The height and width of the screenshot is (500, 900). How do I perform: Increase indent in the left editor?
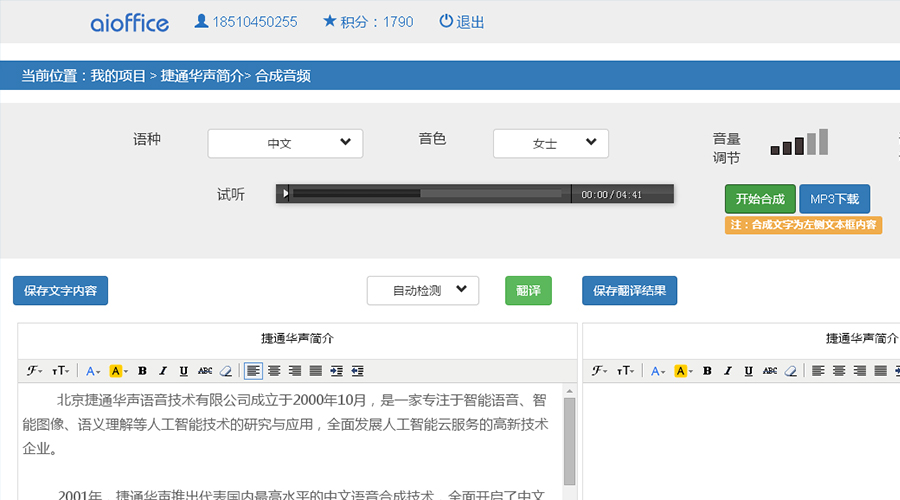(336, 371)
